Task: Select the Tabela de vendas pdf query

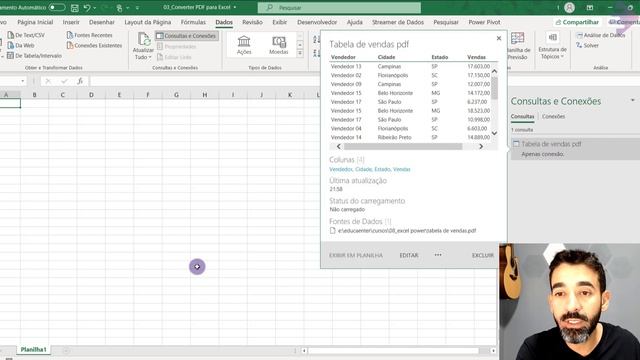Action: coord(576,149)
